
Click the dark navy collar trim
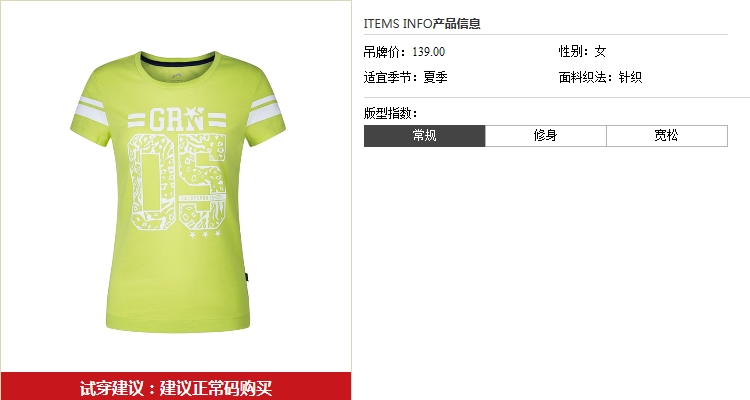tap(177, 61)
